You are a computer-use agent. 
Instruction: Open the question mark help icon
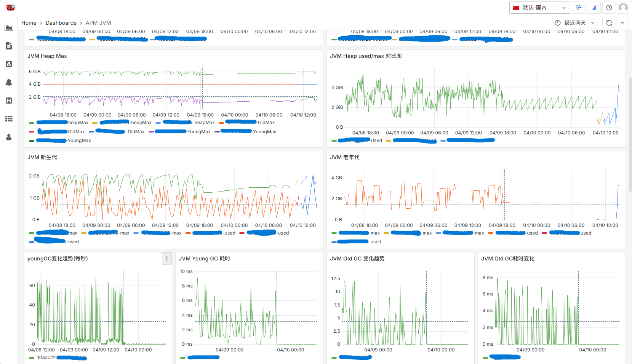[609, 8]
